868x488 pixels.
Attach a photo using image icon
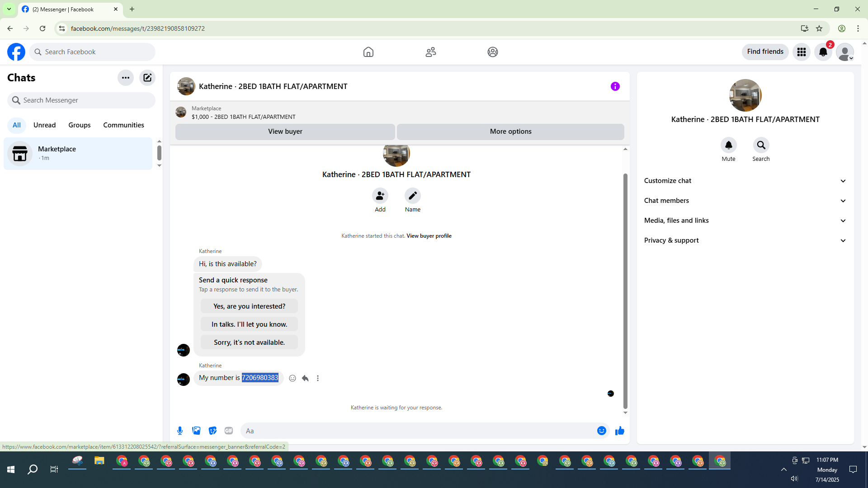(x=196, y=431)
